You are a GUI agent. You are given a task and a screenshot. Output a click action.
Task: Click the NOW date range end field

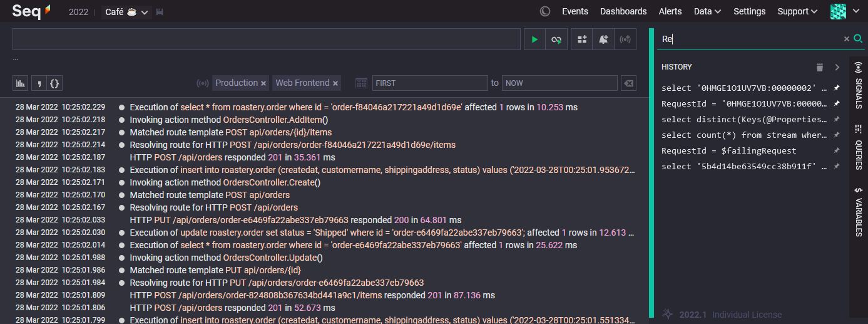click(559, 83)
